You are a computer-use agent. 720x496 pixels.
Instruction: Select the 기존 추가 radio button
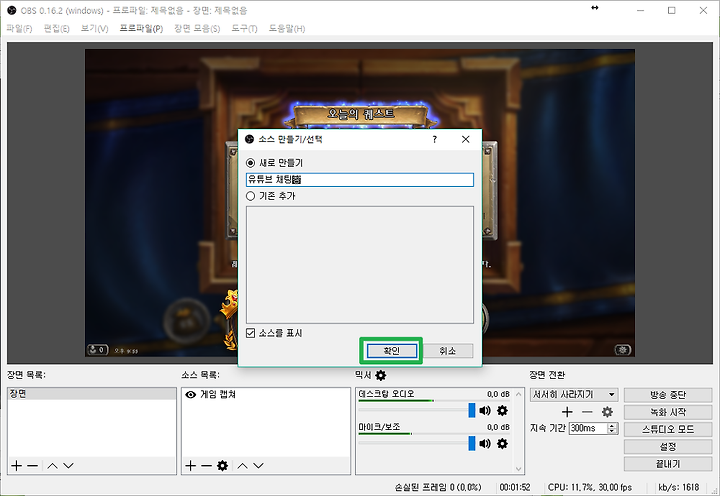(251, 196)
